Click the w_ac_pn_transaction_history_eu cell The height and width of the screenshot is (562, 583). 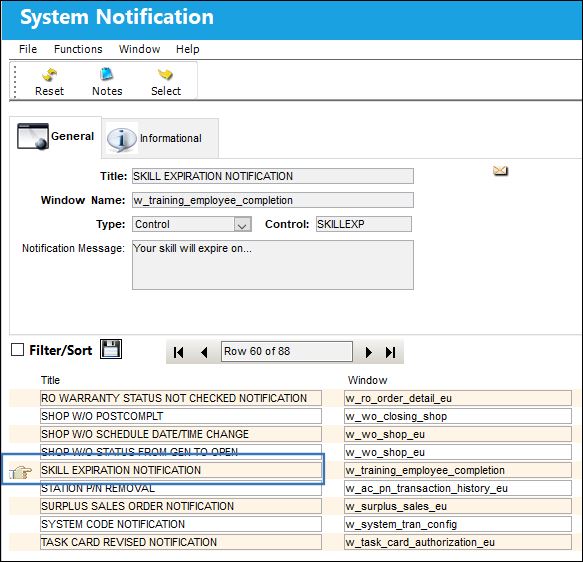pyautogui.click(x=458, y=488)
